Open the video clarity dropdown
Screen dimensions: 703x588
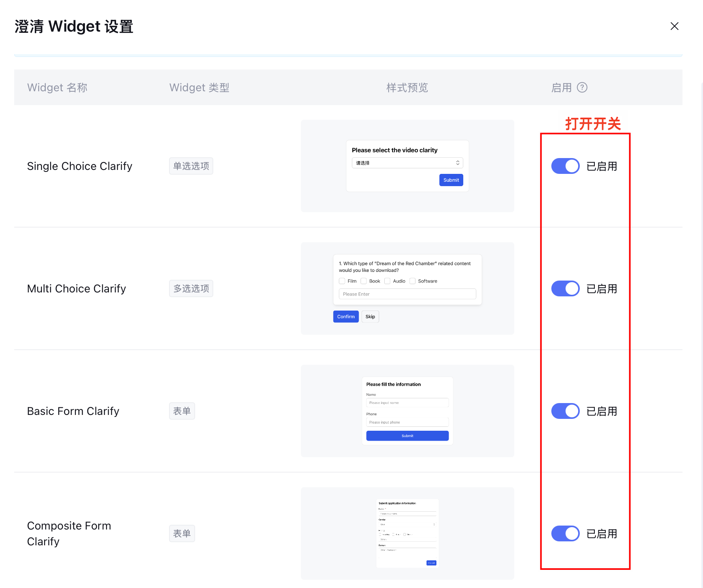[407, 163]
